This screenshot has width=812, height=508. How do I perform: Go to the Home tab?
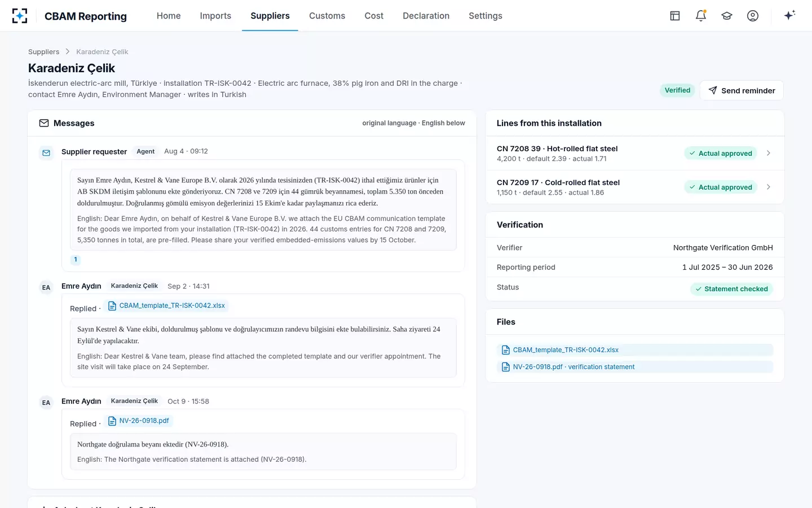tap(169, 16)
